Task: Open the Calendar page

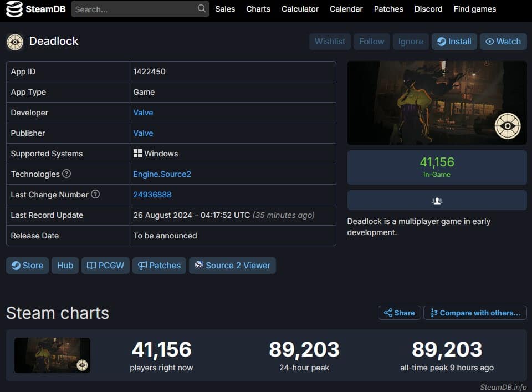Action: [346, 9]
